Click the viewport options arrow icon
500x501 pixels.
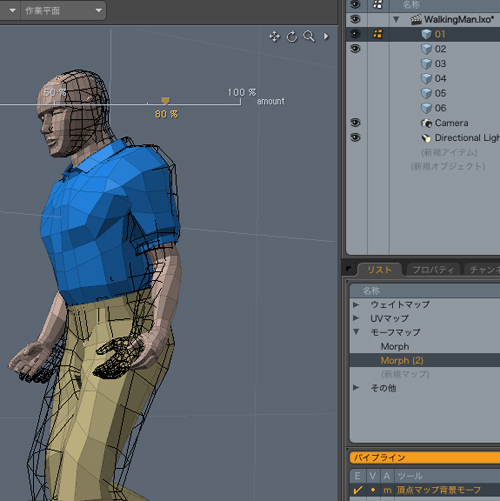coord(326,36)
